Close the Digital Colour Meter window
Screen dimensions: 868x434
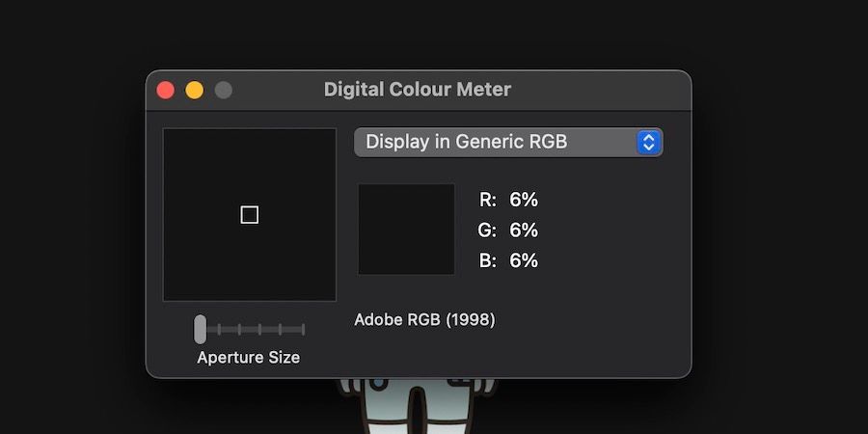166,90
